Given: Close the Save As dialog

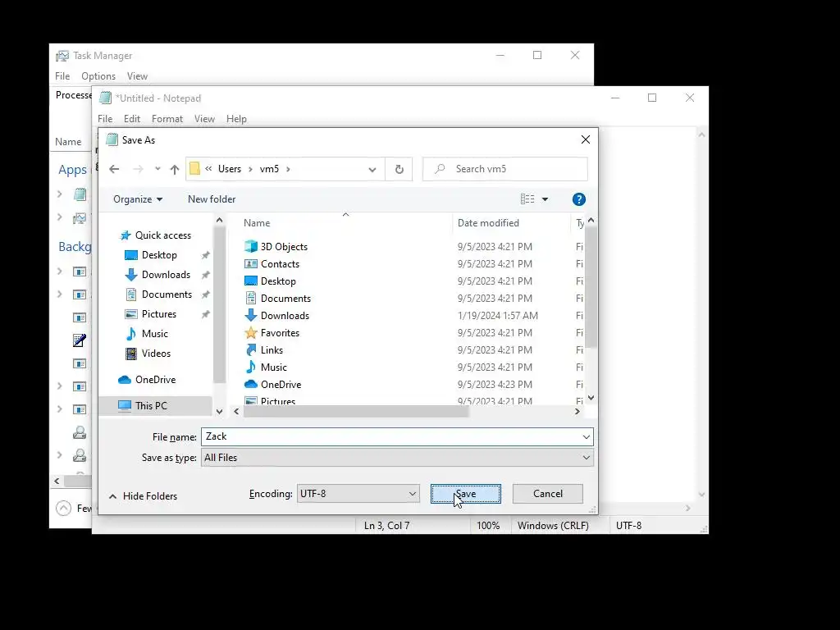Looking at the screenshot, I should click(x=586, y=139).
